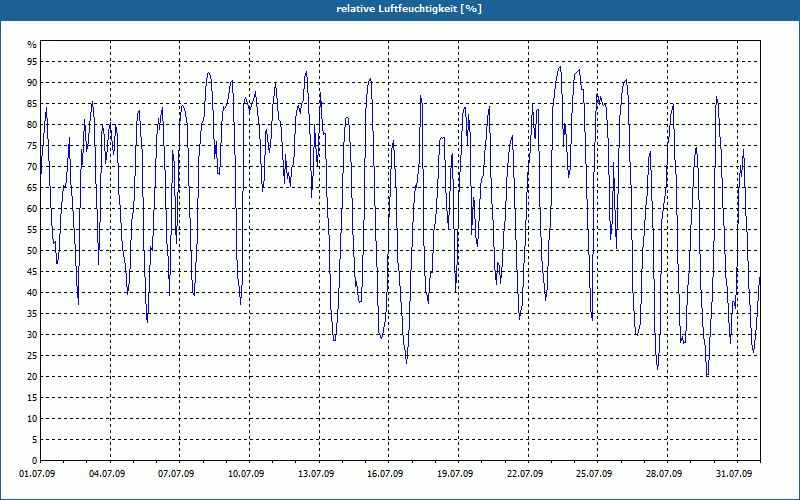The image size is (800, 500).
Task: Select the x-axis date label 01.07.09
Action: (37, 474)
